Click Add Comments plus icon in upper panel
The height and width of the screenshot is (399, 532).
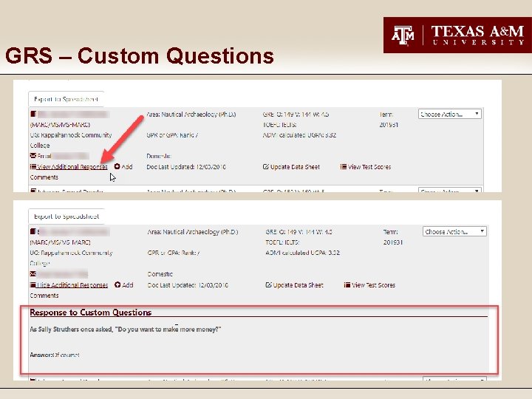pos(117,166)
